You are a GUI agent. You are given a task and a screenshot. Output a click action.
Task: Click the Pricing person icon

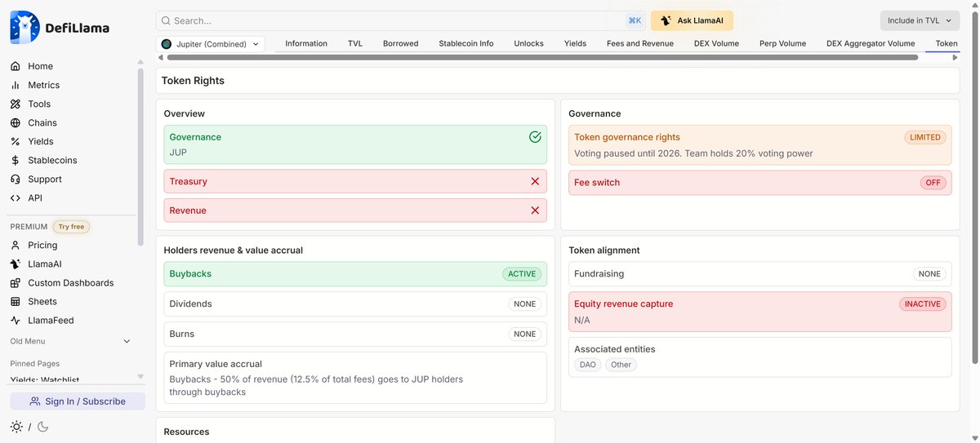pos(16,245)
